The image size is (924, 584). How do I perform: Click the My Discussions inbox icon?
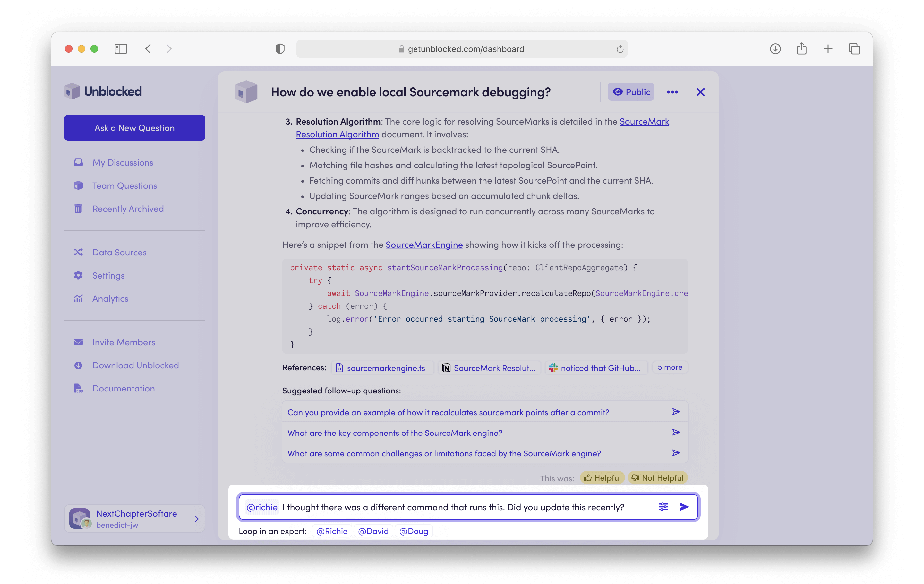[x=78, y=162]
